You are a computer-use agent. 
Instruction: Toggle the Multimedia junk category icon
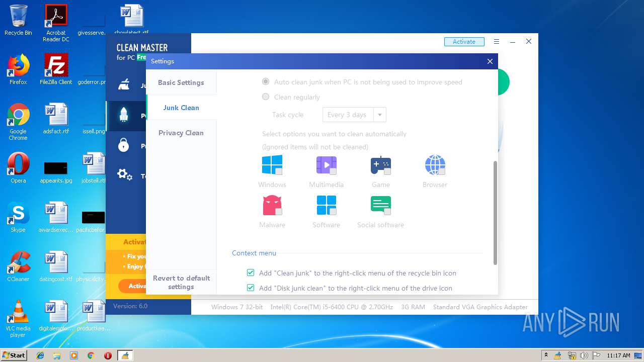click(327, 165)
